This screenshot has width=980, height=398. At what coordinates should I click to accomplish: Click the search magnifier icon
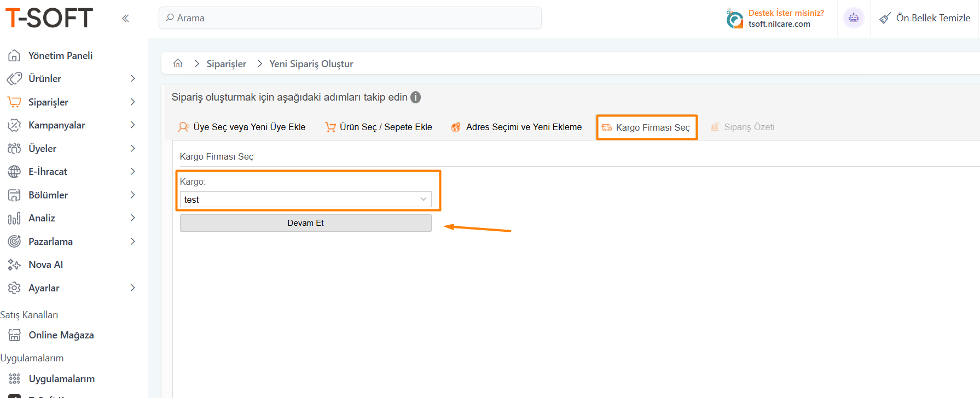click(170, 17)
